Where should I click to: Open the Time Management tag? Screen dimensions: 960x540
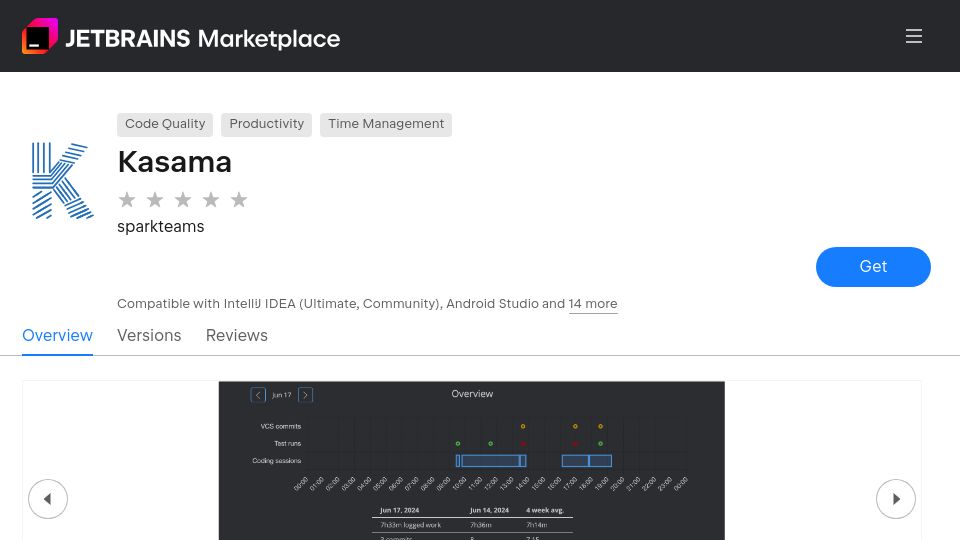pos(386,124)
